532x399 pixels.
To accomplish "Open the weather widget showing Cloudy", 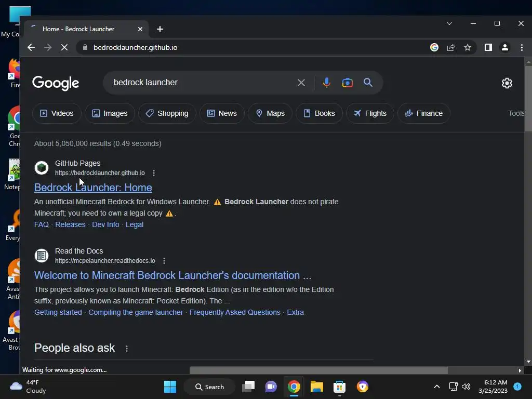I will [x=28, y=387].
